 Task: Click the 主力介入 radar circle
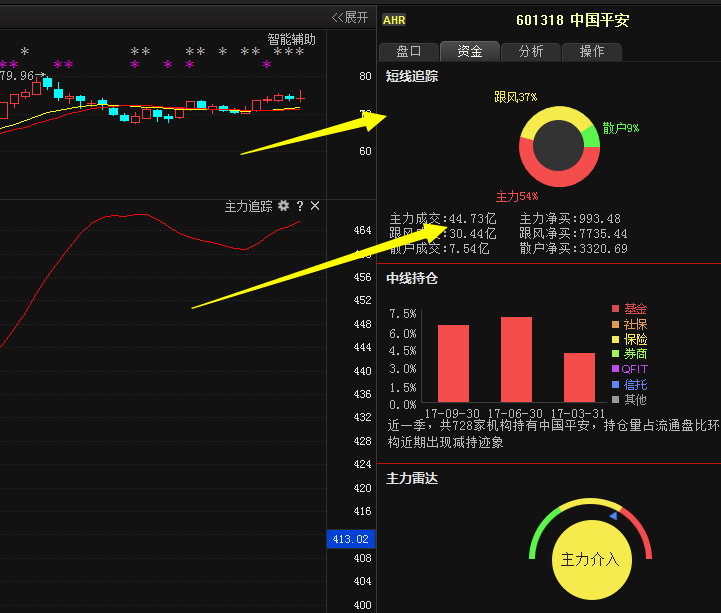(x=591, y=560)
